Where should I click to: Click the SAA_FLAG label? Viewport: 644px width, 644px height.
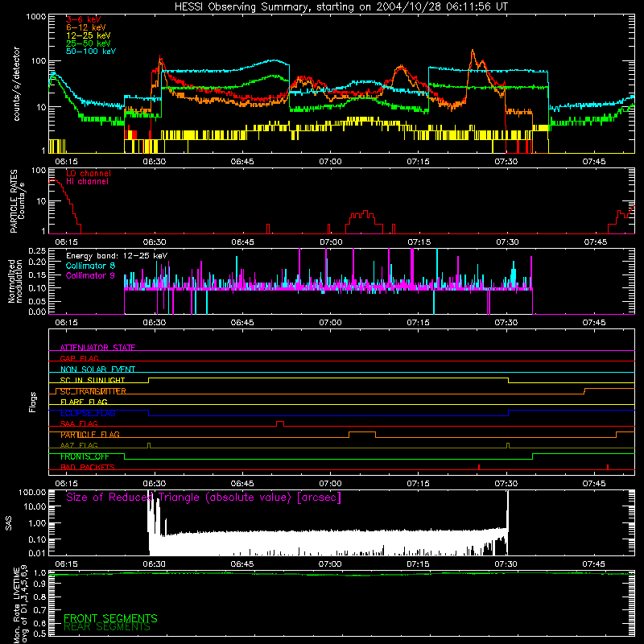coord(79,423)
